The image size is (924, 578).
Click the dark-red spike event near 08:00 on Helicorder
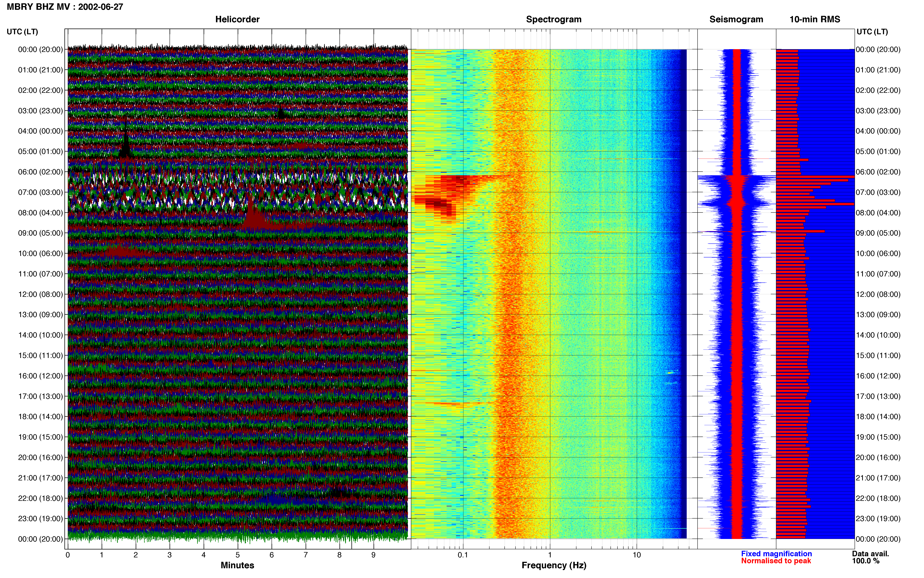point(254,214)
